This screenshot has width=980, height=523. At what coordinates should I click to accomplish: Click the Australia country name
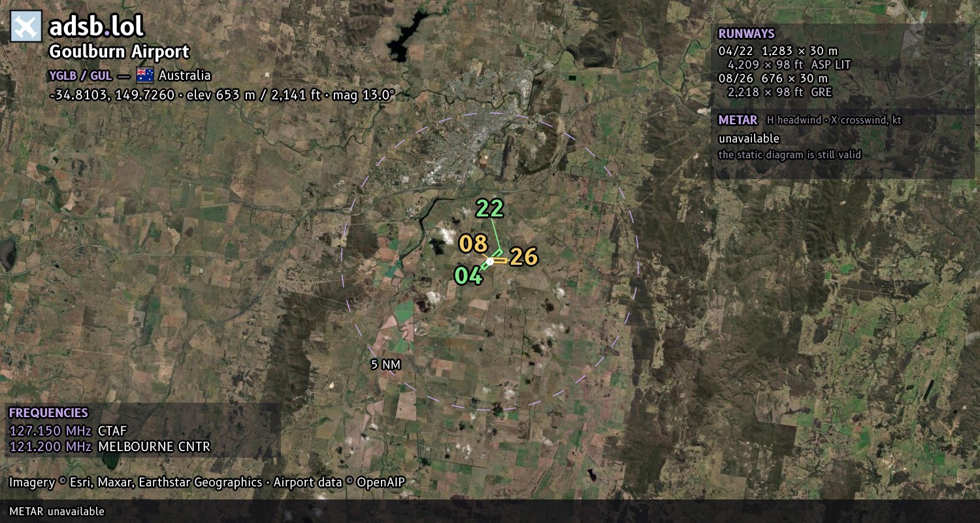pyautogui.click(x=185, y=75)
